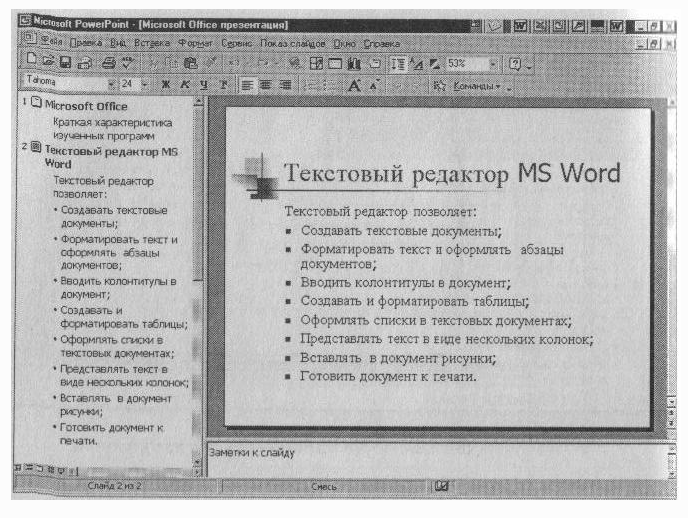Toggle center alignment button
This screenshot has height=518, width=688.
coord(265,85)
